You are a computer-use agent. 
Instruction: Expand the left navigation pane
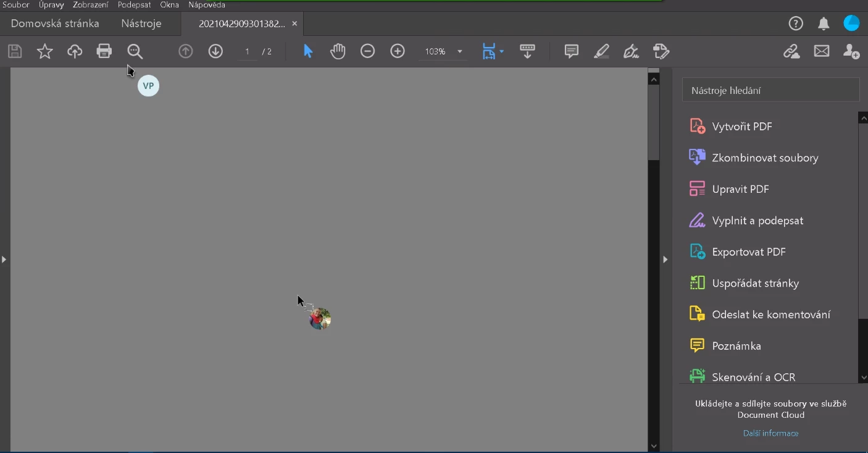pyautogui.click(x=4, y=260)
